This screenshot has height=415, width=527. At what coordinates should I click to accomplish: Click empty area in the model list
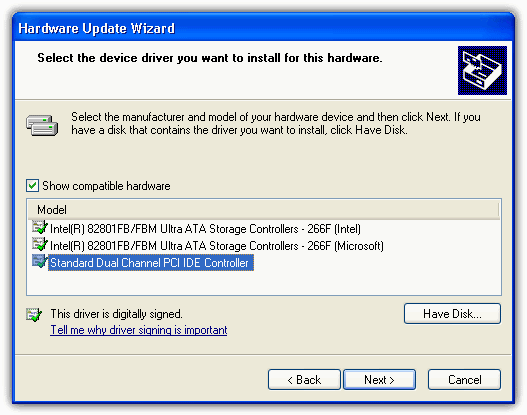coord(370,281)
